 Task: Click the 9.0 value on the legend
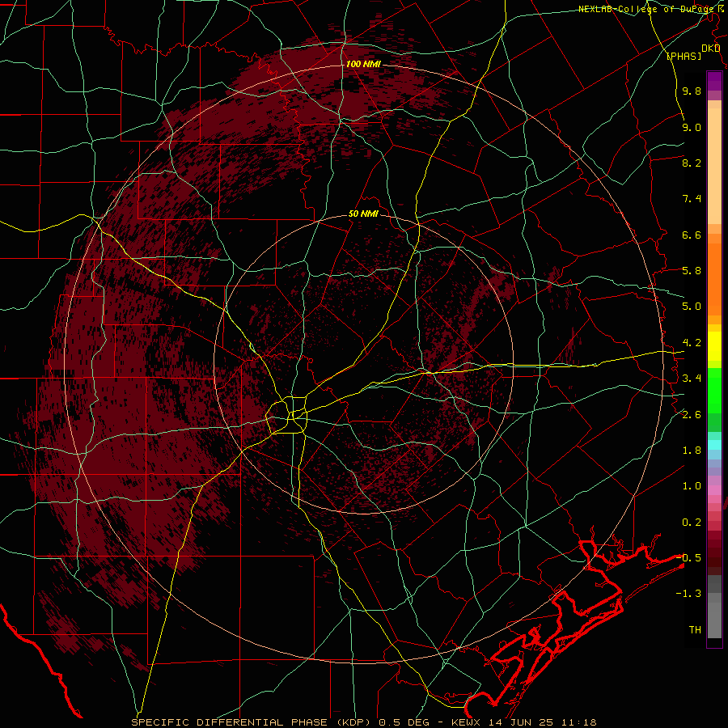click(692, 128)
